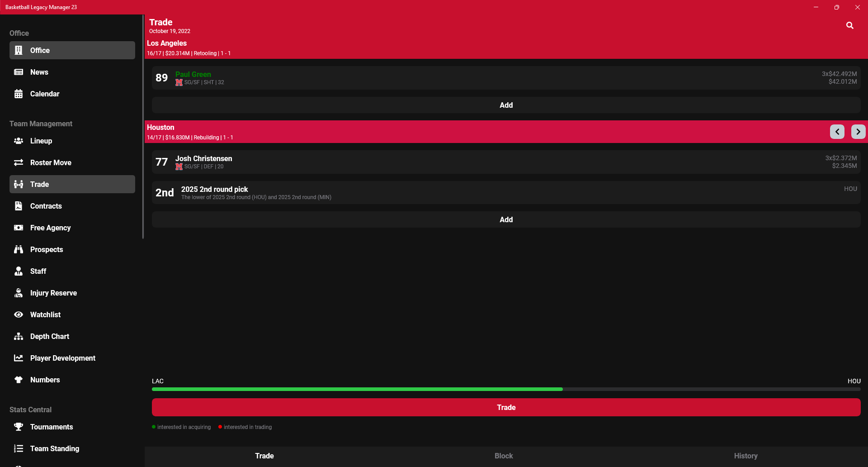The image size is (868, 467).
Task: Click the HOU label on pick row
Action: [850, 189]
